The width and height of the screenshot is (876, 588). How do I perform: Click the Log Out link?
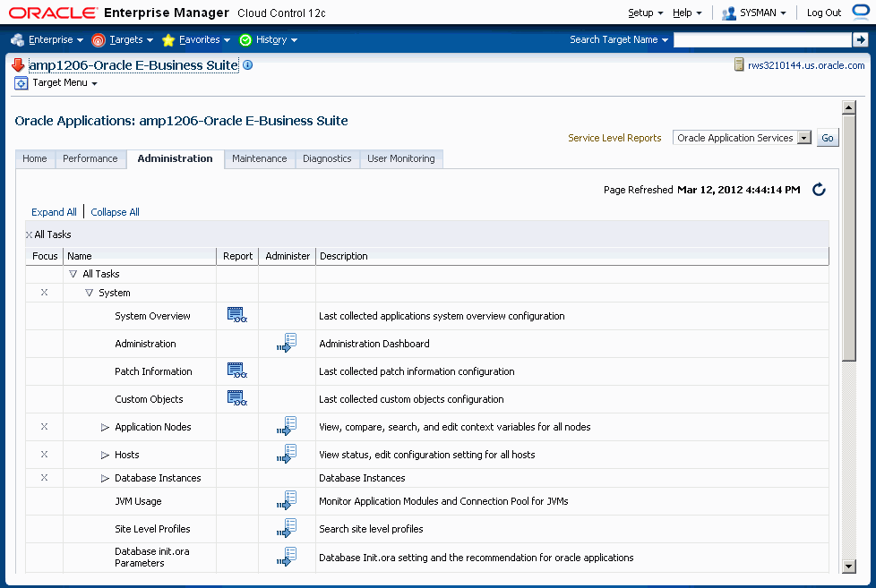click(823, 13)
